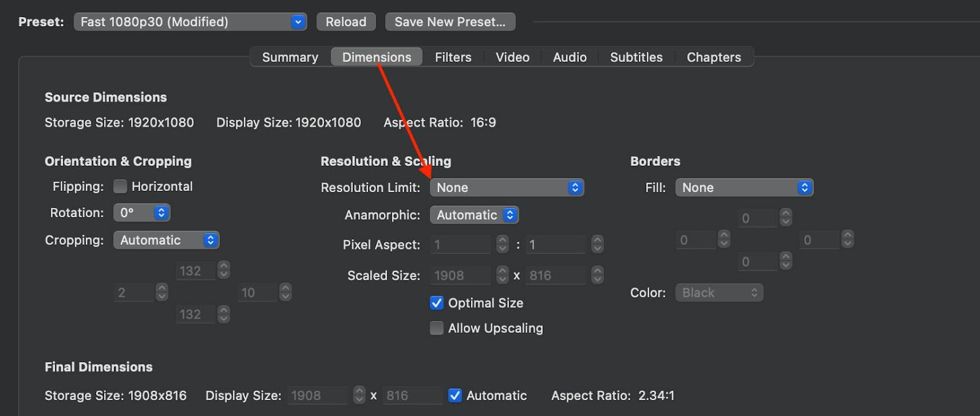Toggle Automatic display size checkbox
Screen dimensions: 980x416
[455, 395]
